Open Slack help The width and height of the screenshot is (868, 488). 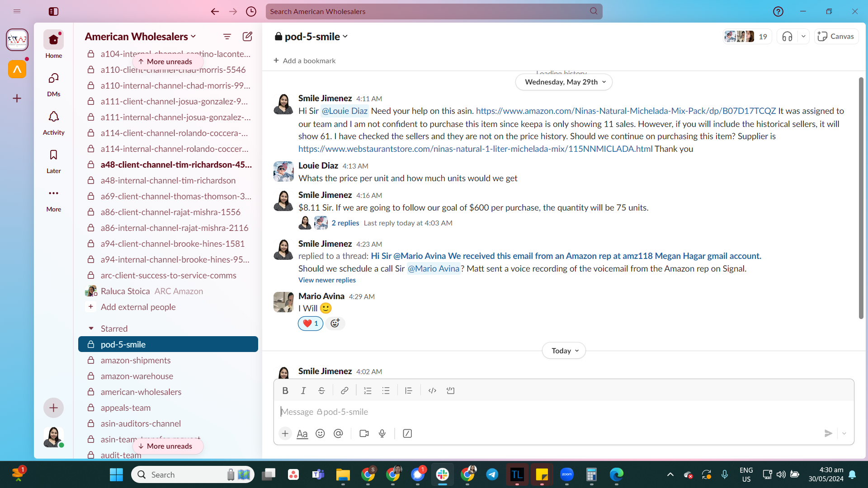point(778,12)
